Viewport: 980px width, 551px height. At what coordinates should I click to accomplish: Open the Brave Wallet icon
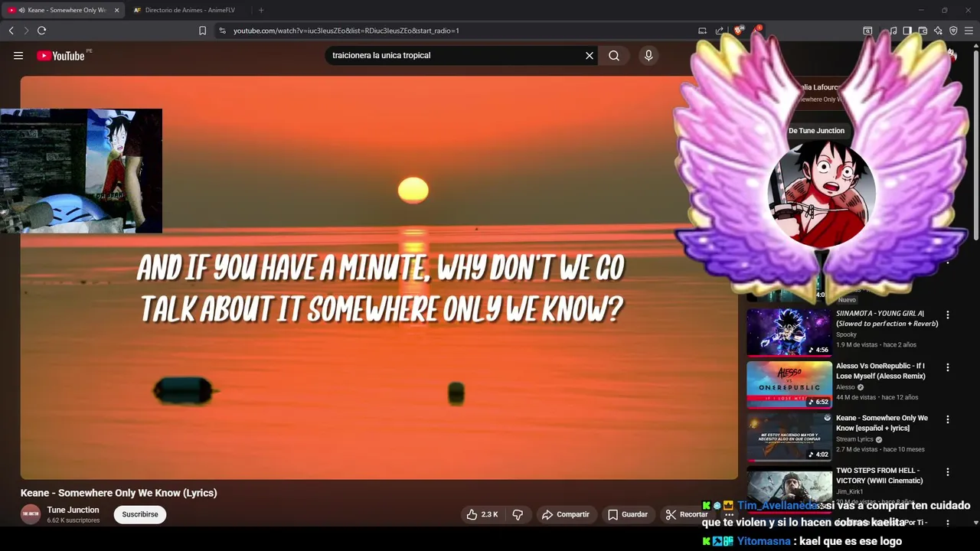923,31
